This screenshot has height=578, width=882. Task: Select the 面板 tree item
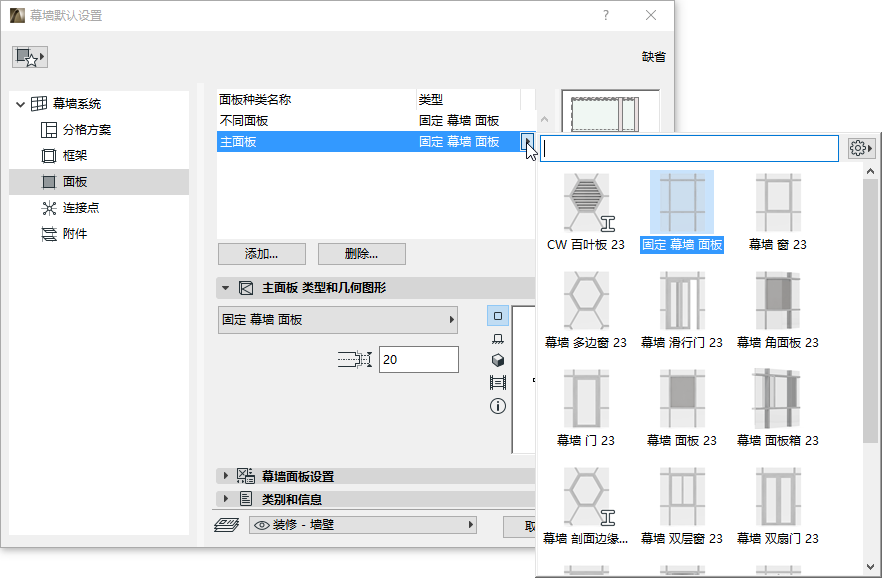point(99,182)
